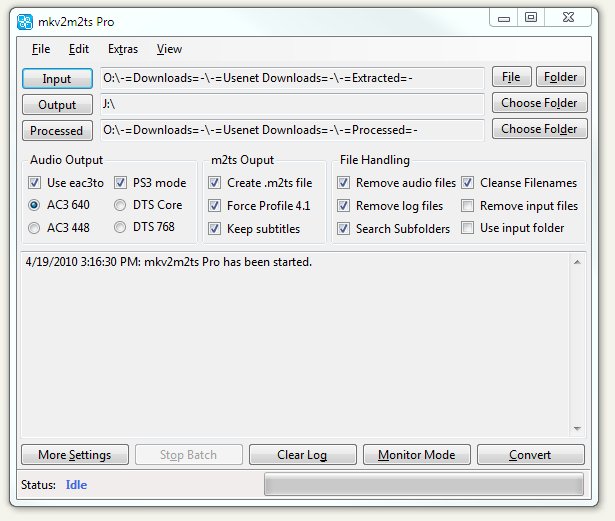Viewport: 615px width, 521px height.
Task: Click the Folder button beside Input path
Action: 560,77
